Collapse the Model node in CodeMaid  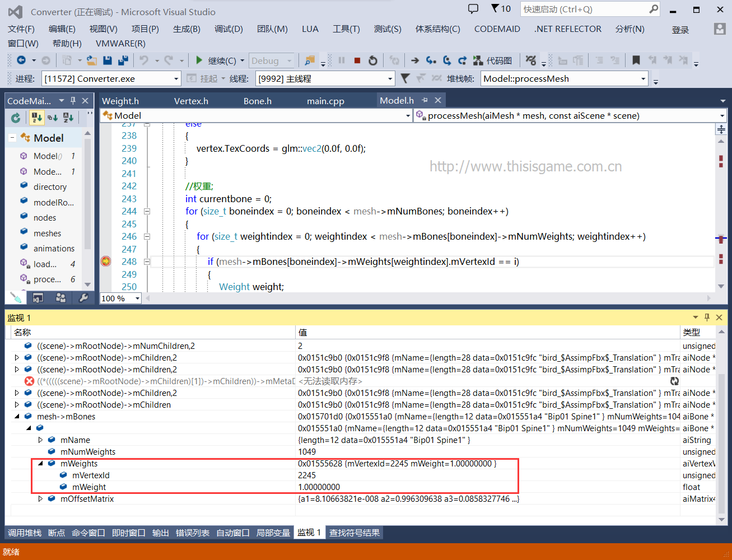tap(12, 138)
